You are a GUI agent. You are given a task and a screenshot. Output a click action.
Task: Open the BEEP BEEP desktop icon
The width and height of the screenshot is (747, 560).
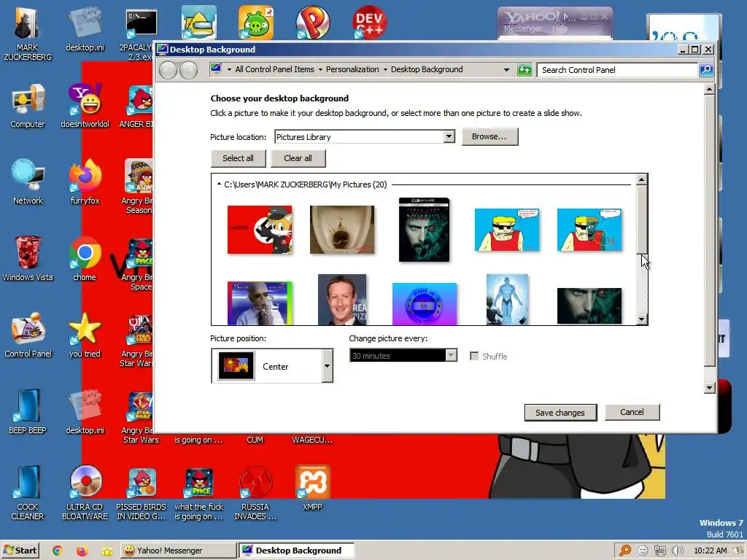(x=28, y=412)
